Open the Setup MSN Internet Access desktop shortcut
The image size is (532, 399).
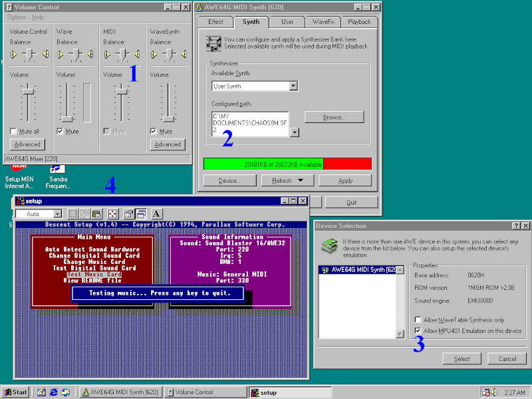point(19,173)
